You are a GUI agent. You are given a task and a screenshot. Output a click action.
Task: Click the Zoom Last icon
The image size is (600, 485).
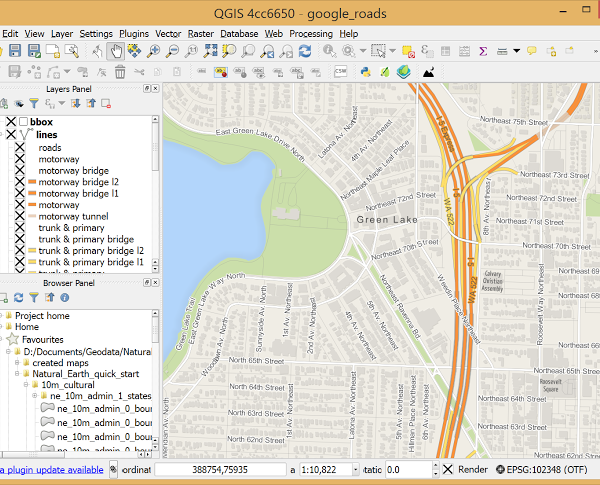267,51
